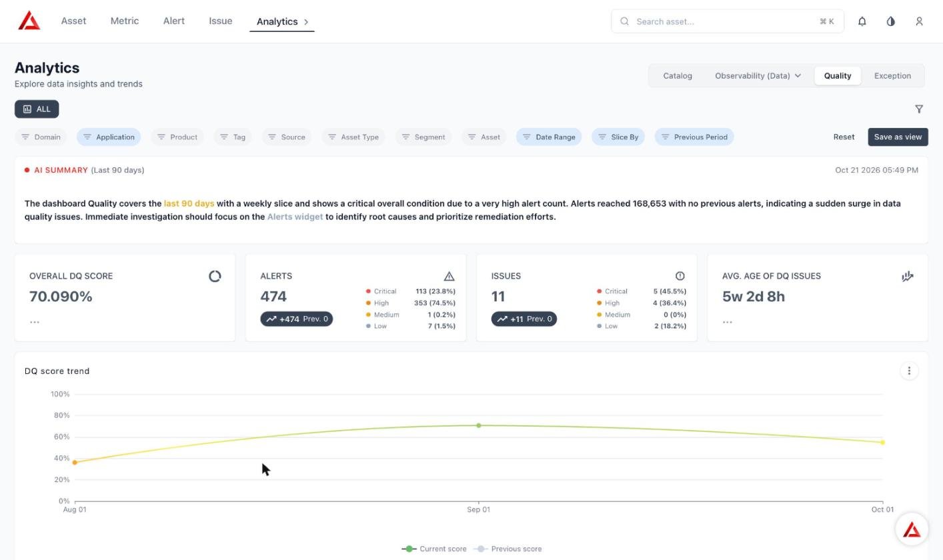943x560 pixels.
Task: Click the last 90 days link
Action: point(189,203)
